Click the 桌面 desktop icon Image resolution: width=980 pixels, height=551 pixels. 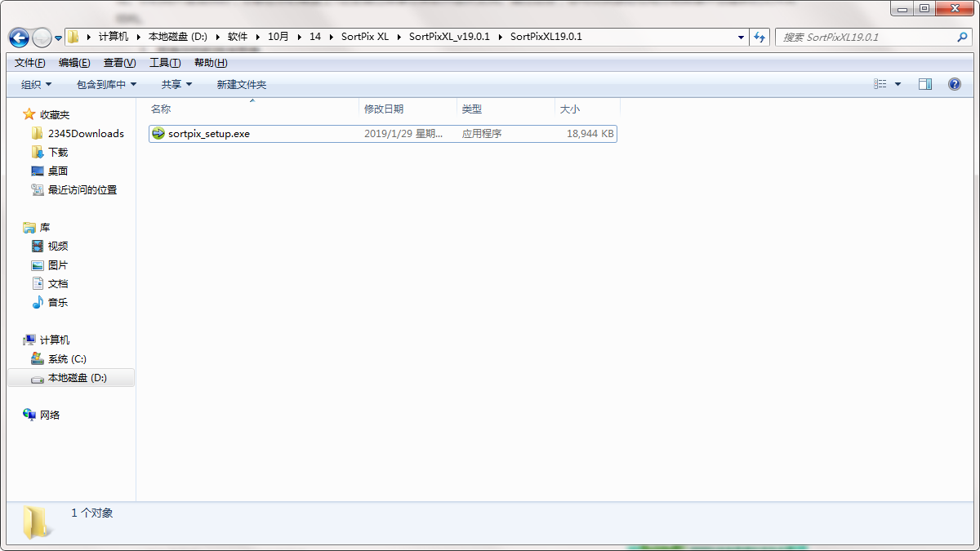[x=38, y=171]
